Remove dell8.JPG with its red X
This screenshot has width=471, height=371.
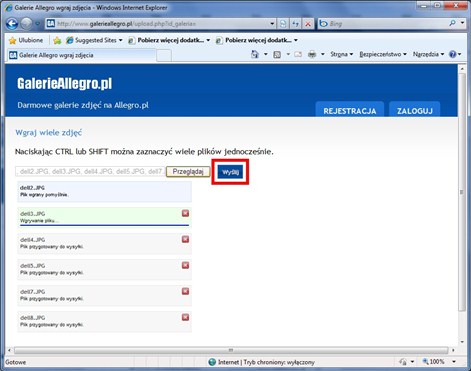click(x=185, y=317)
